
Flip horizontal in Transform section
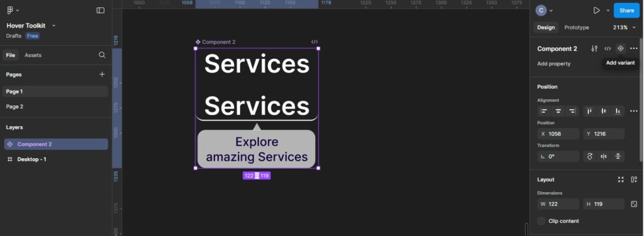point(603,156)
